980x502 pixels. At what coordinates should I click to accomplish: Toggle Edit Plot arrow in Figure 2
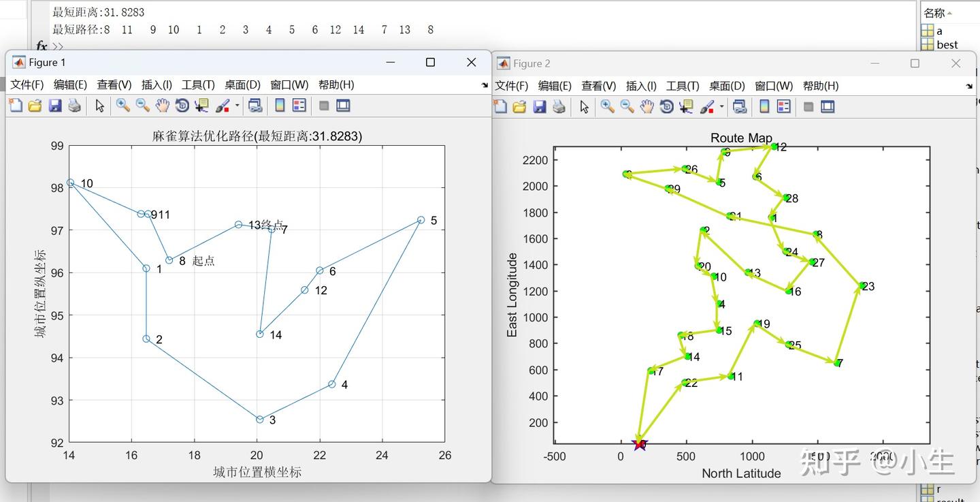coord(584,106)
